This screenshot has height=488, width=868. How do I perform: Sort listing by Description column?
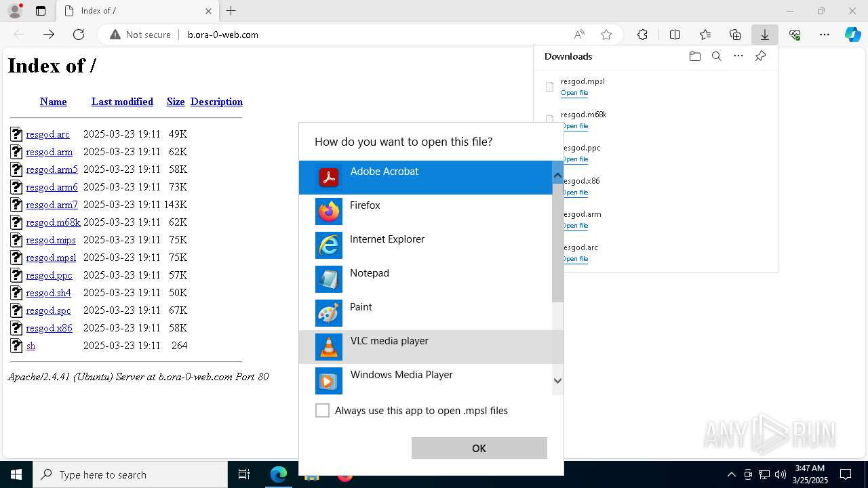[216, 102]
